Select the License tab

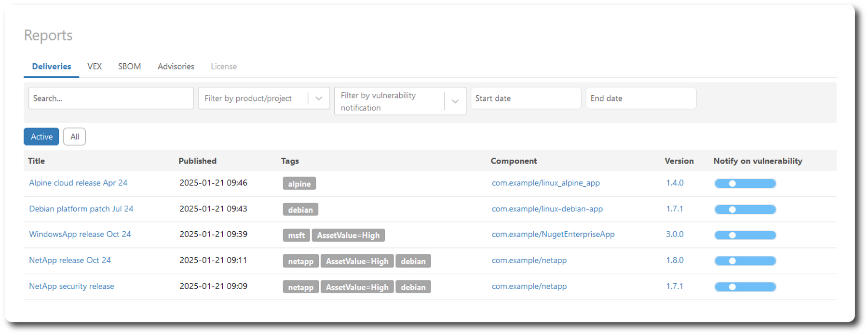[224, 66]
